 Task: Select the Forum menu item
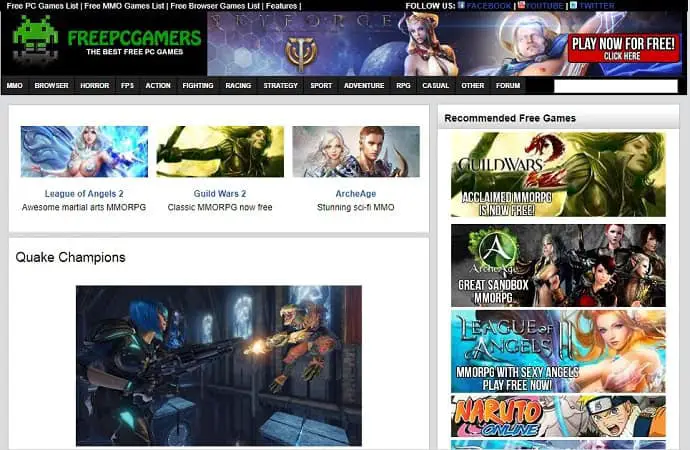(508, 85)
